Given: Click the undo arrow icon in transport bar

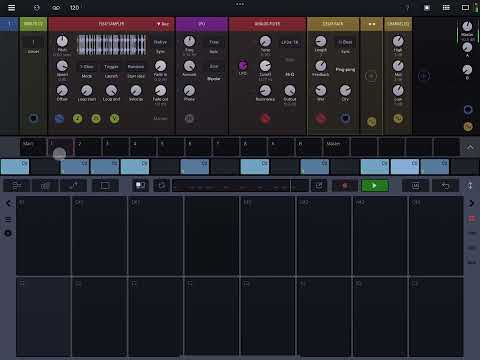Looking at the screenshot, I should coord(445,185).
